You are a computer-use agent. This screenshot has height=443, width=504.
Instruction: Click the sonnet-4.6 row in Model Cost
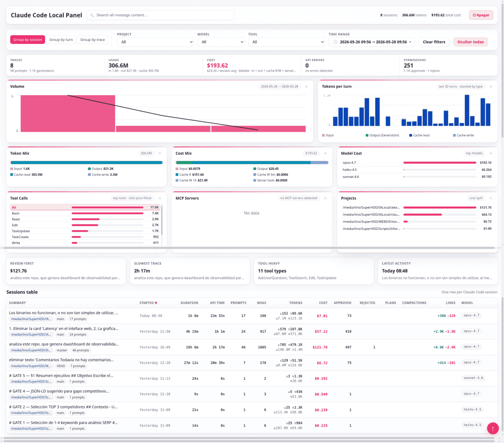[x=417, y=177]
